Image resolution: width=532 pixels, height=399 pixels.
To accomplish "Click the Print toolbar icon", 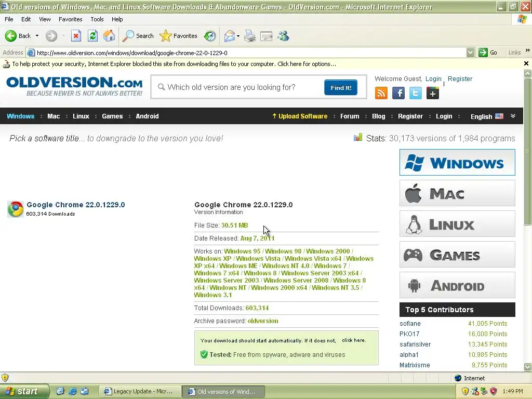I will click(x=250, y=36).
